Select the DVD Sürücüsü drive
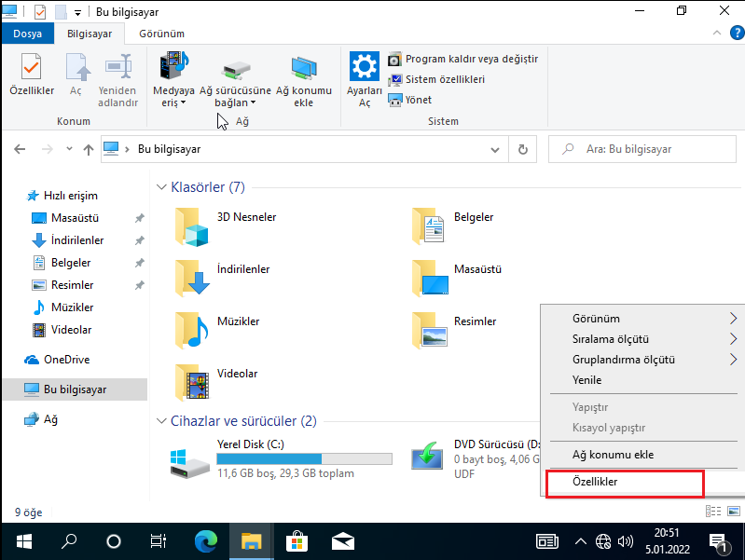The height and width of the screenshot is (560, 745). point(476,459)
